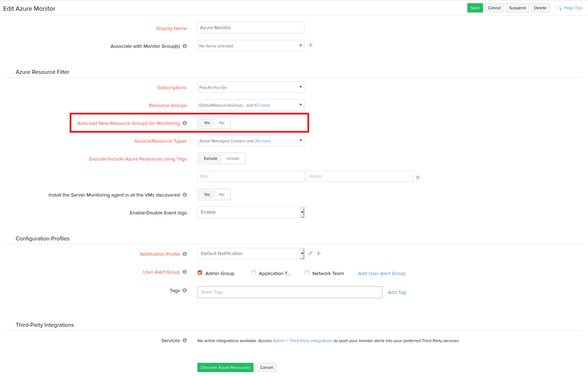Edit notification profile with pencil icon
The width and height of the screenshot is (588, 376).
pos(310,253)
